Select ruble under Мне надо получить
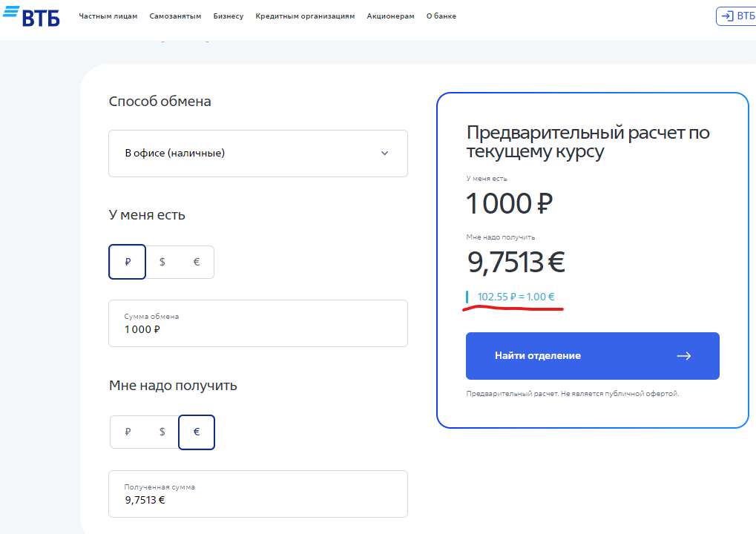This screenshot has height=534, width=756. (x=128, y=432)
